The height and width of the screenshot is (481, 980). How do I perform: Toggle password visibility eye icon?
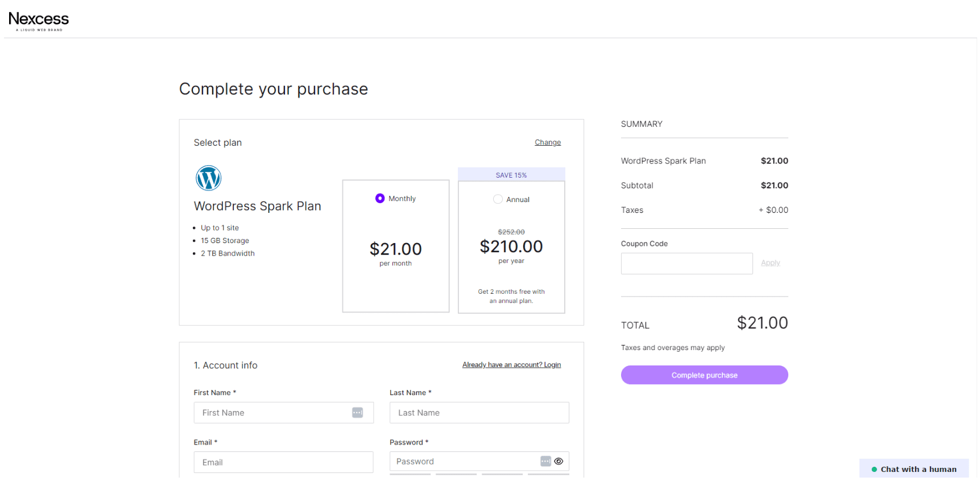[559, 461]
